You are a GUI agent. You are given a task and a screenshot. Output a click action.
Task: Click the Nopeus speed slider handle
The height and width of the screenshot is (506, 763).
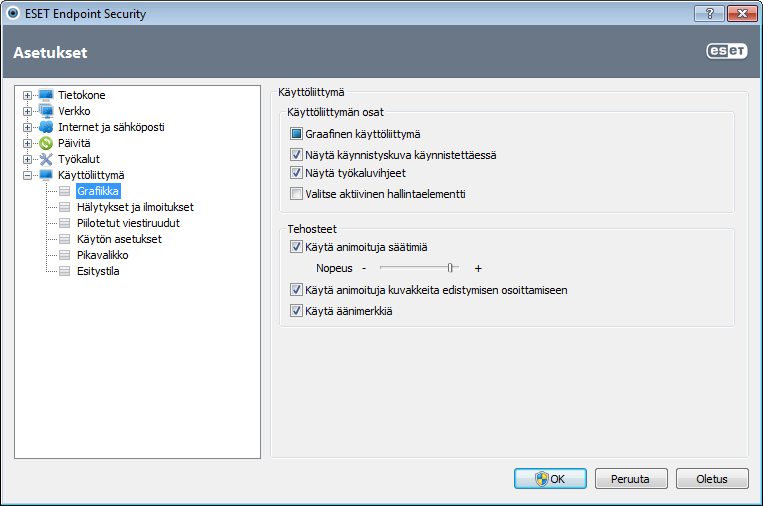[450, 268]
